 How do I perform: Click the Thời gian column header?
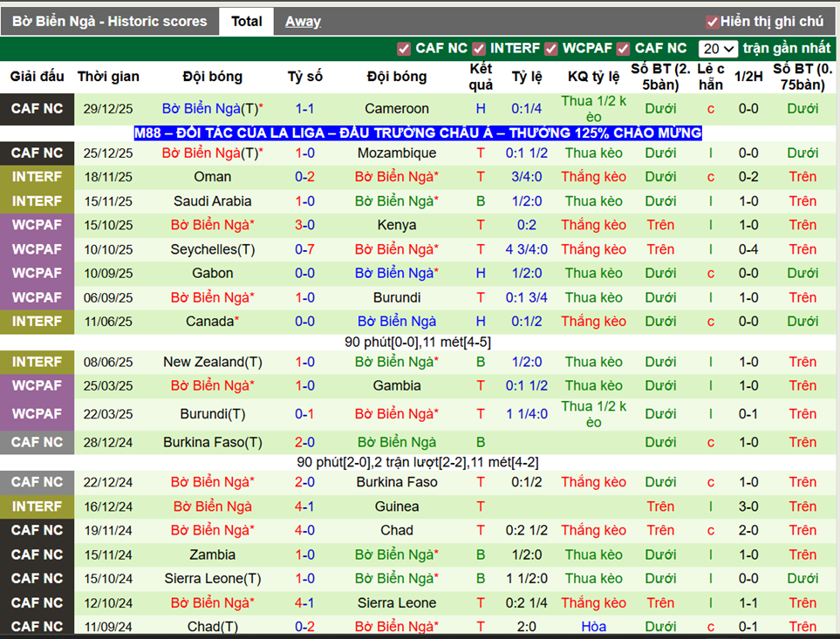point(108,77)
